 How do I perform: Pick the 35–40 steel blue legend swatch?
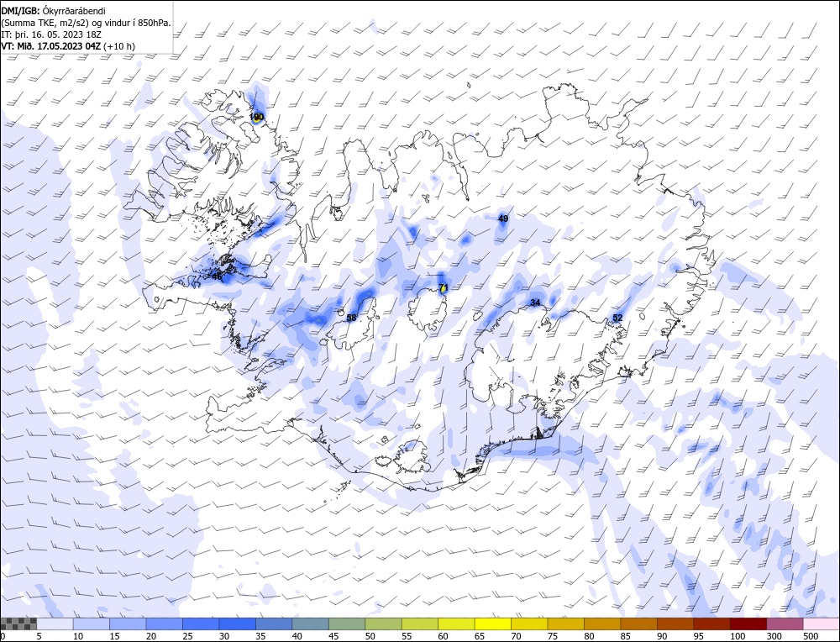click(274, 624)
